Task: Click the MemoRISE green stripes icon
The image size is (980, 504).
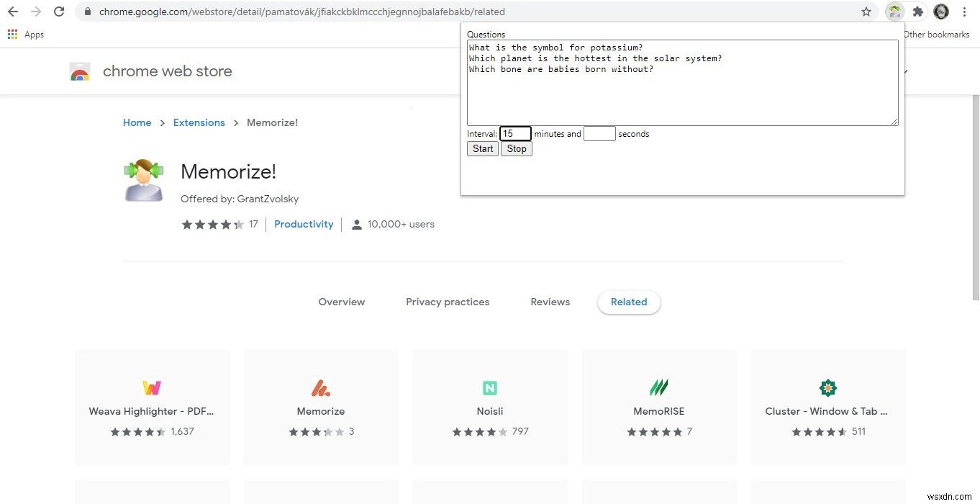Action: tap(659, 388)
